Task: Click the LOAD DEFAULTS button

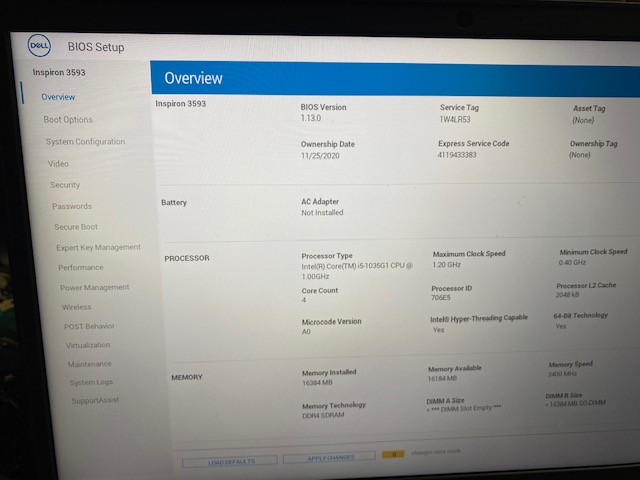Action: pos(230,462)
